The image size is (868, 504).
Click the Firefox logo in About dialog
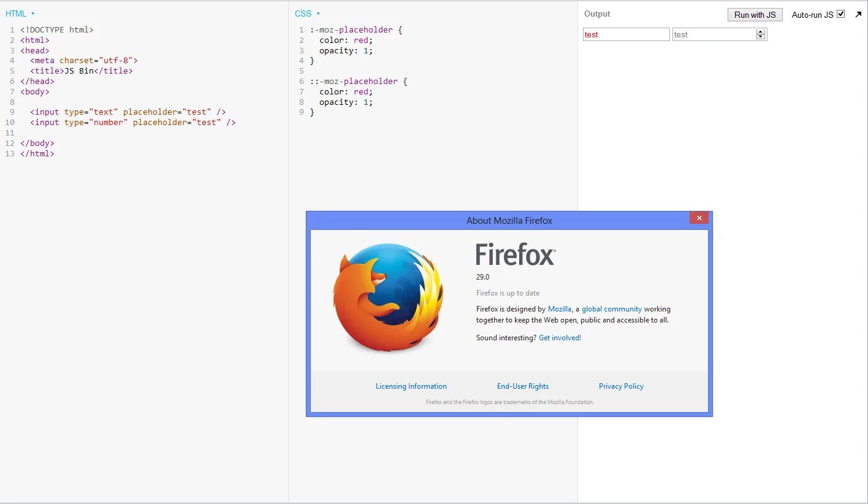[387, 297]
